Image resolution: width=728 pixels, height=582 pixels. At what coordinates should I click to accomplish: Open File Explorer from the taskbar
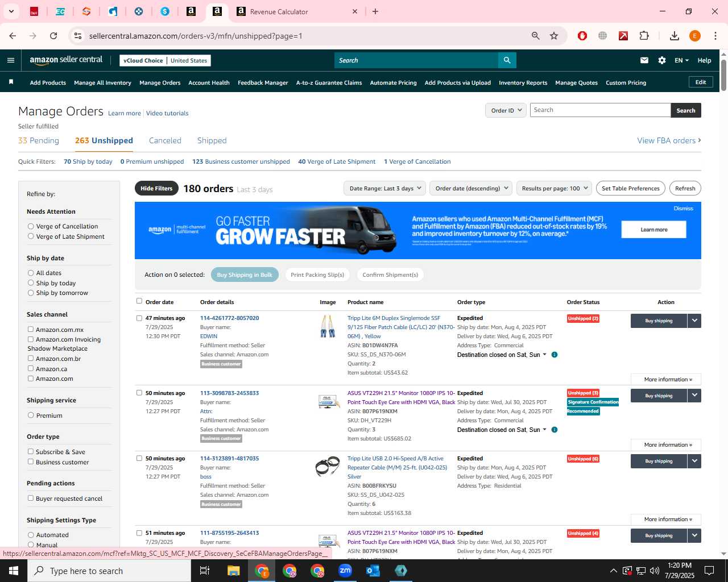[x=234, y=571]
